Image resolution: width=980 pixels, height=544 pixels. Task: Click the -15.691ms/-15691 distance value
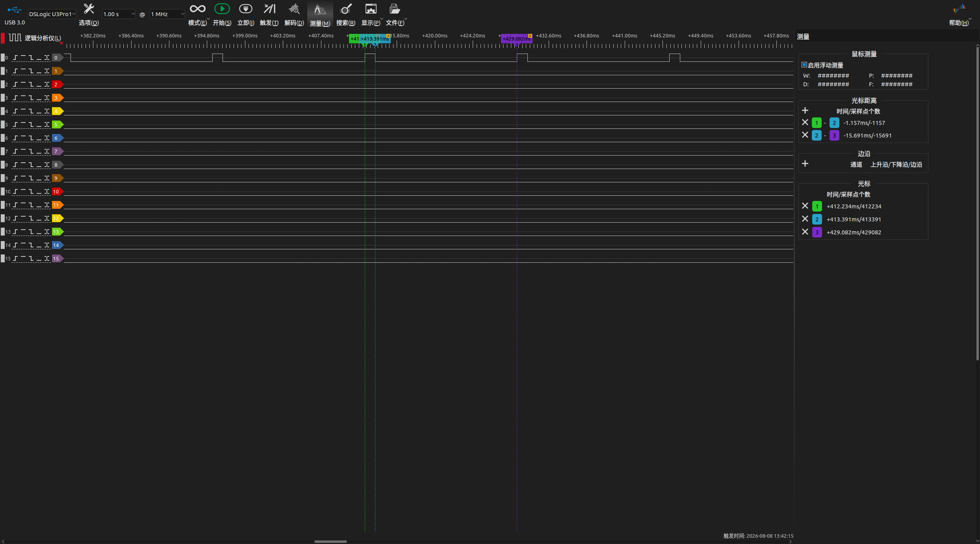coord(868,136)
